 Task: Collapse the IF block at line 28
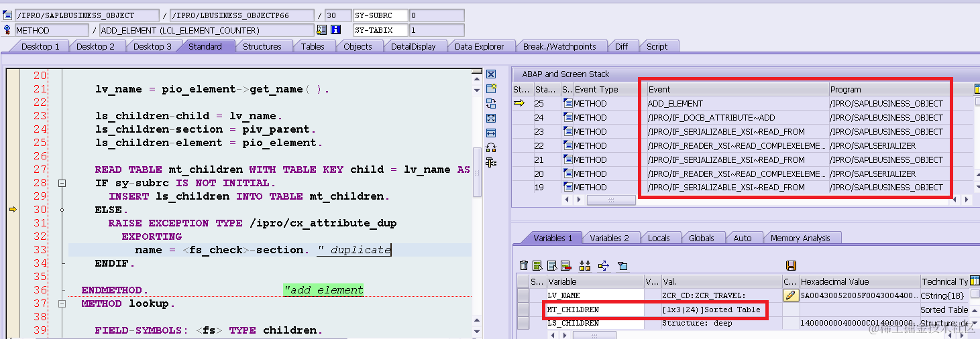click(62, 183)
